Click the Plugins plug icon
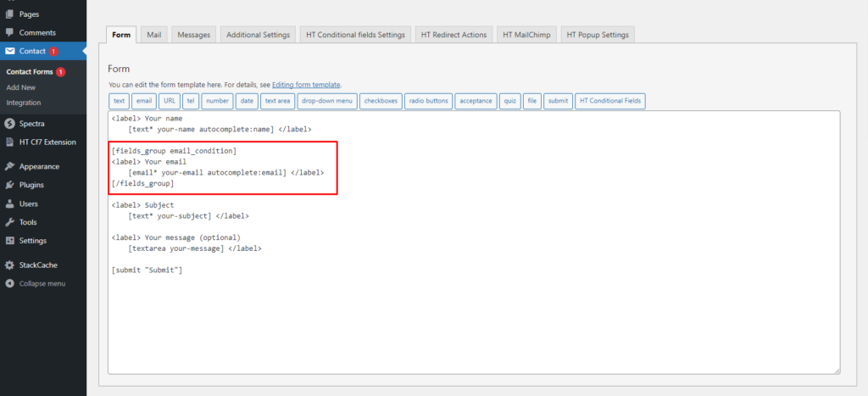Screen dimensions: 868x396 (x=9, y=185)
